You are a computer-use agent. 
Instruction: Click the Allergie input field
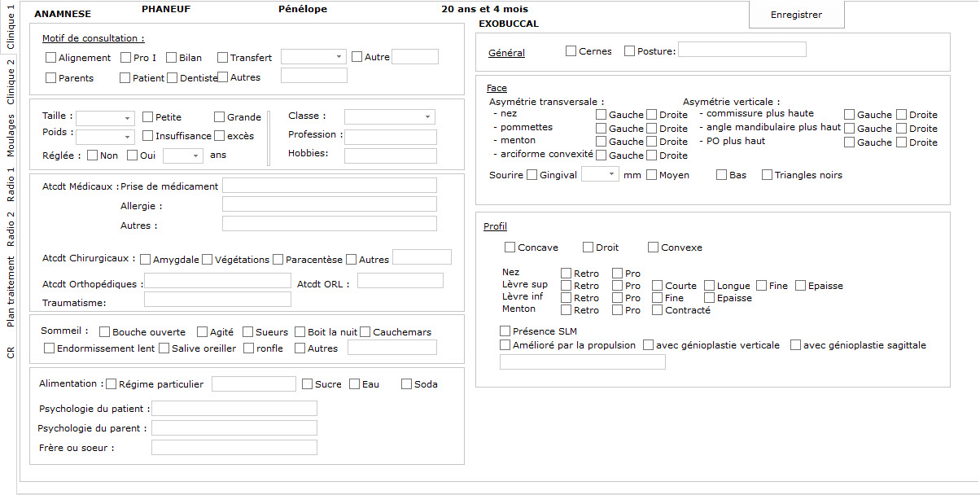coord(329,204)
